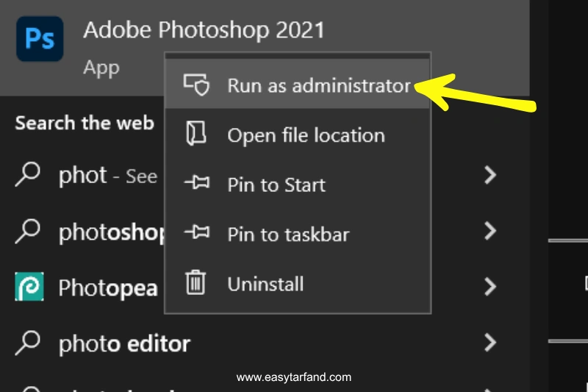Open the Photopea result chevron
This screenshot has width=588, height=392.
[490, 287]
